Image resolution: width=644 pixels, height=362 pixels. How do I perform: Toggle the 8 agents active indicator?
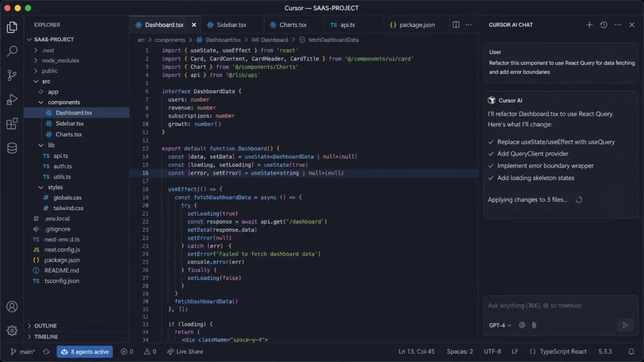(84, 351)
